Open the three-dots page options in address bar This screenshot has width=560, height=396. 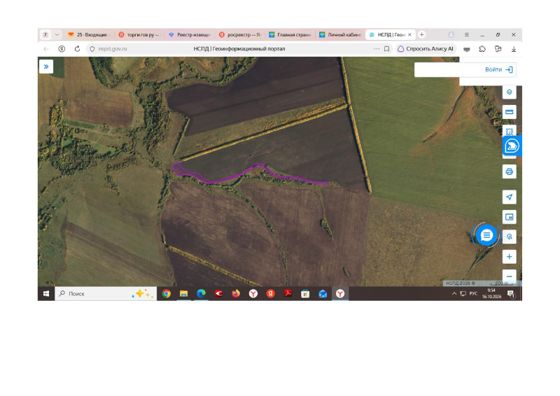(x=377, y=49)
